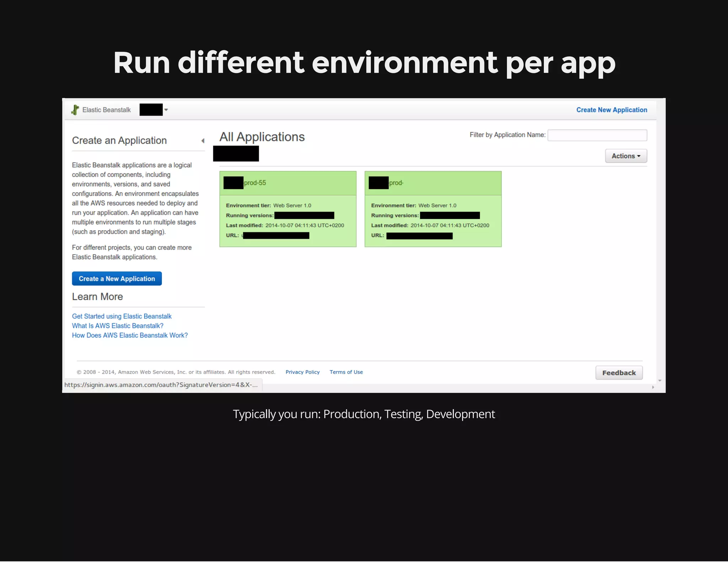Click the Elastic Beanstalk logo icon
The height and width of the screenshot is (562, 728).
click(75, 110)
